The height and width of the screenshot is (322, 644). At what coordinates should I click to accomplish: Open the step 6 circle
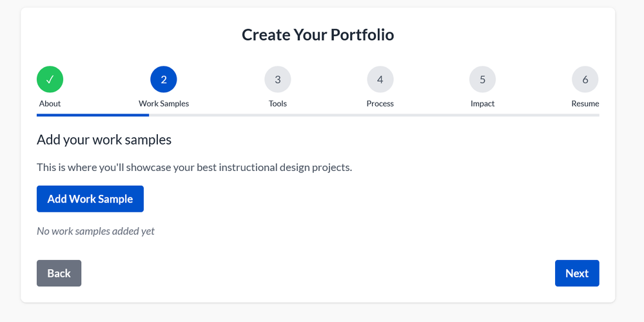[585, 80]
